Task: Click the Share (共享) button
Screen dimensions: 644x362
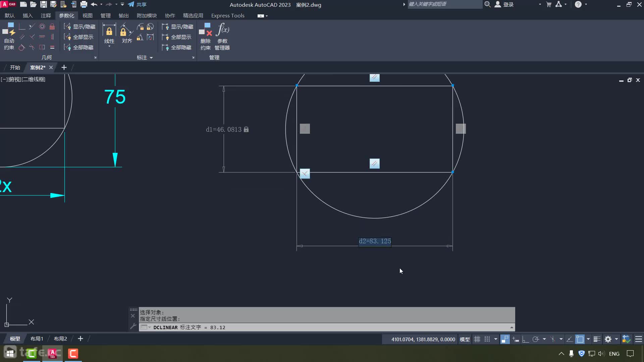Action: click(137, 4)
